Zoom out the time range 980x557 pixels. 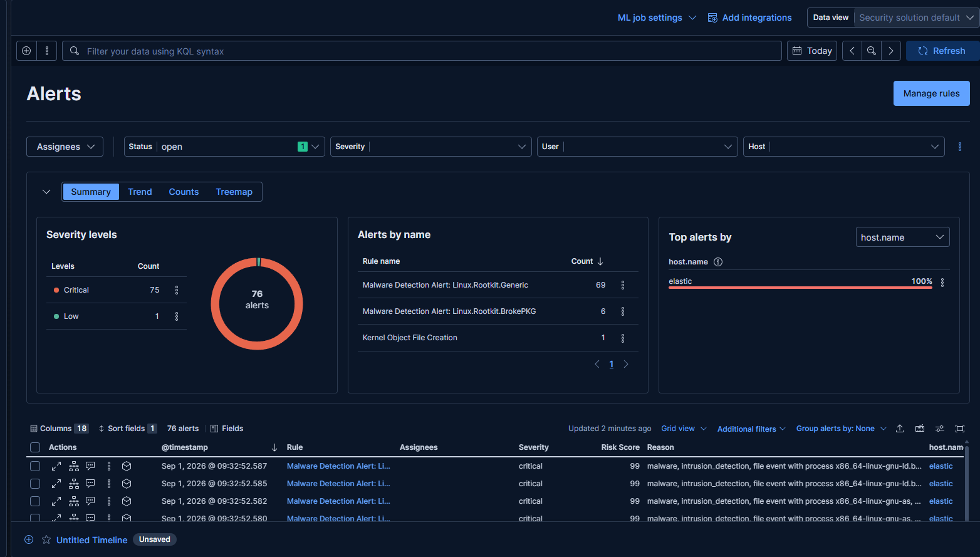872,51
